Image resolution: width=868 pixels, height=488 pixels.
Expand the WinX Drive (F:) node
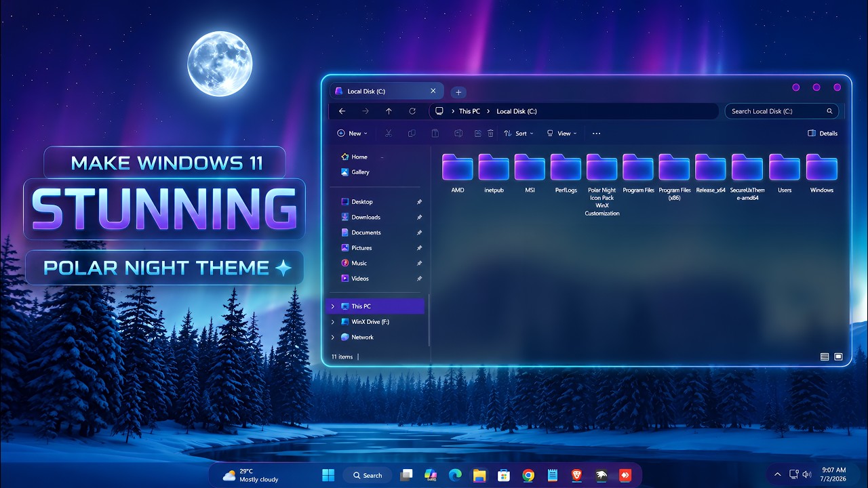[333, 322]
